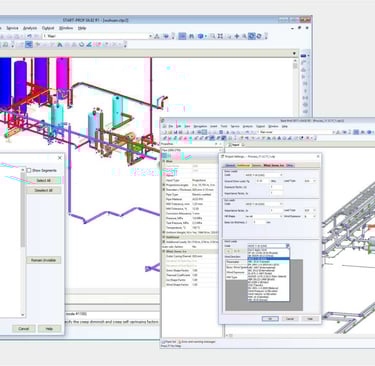This screenshot has width=375, height=366.
Task: Open the Insert menu in front window
Action: tap(214, 126)
